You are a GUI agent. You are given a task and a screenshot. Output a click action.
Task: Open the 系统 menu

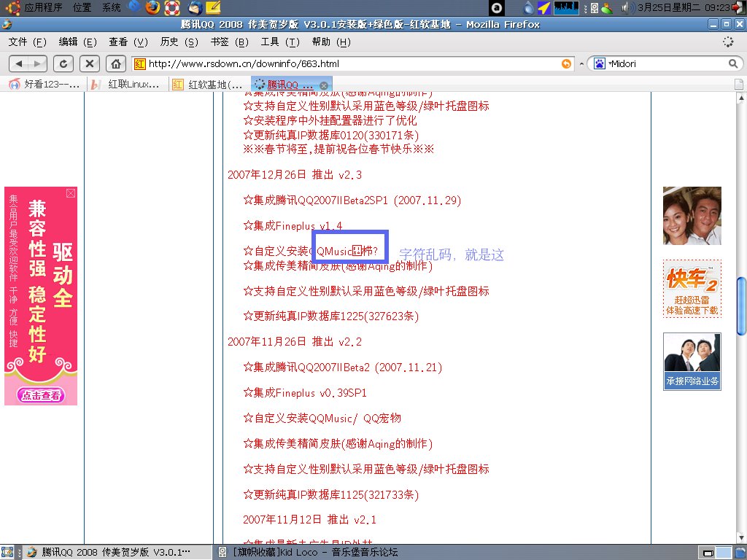pyautogui.click(x=112, y=7)
